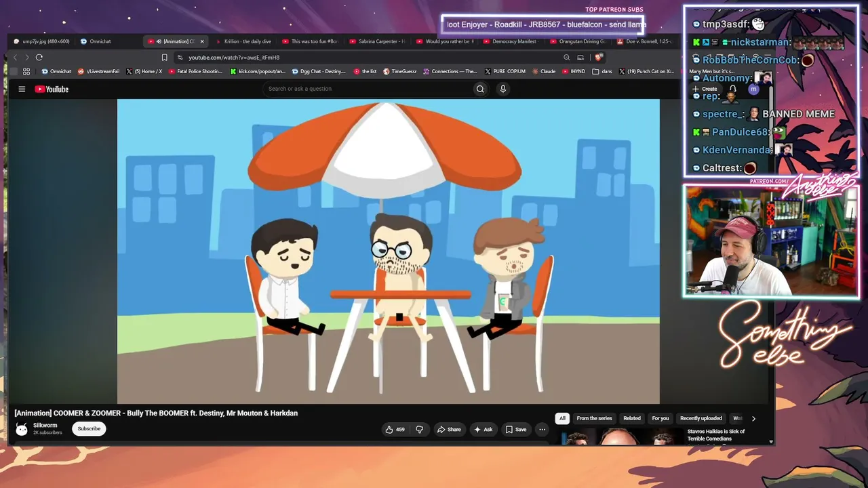Viewport: 868px width, 488px height.
Task: Bookmark this page with the bookmark icon
Action: point(164,58)
